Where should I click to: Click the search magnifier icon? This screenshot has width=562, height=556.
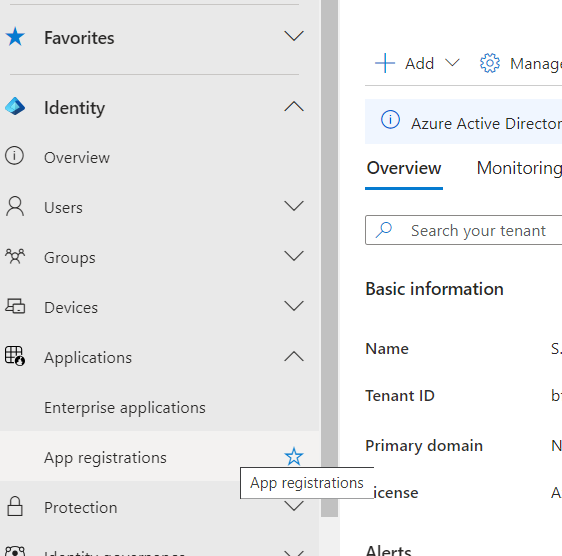coord(384,230)
